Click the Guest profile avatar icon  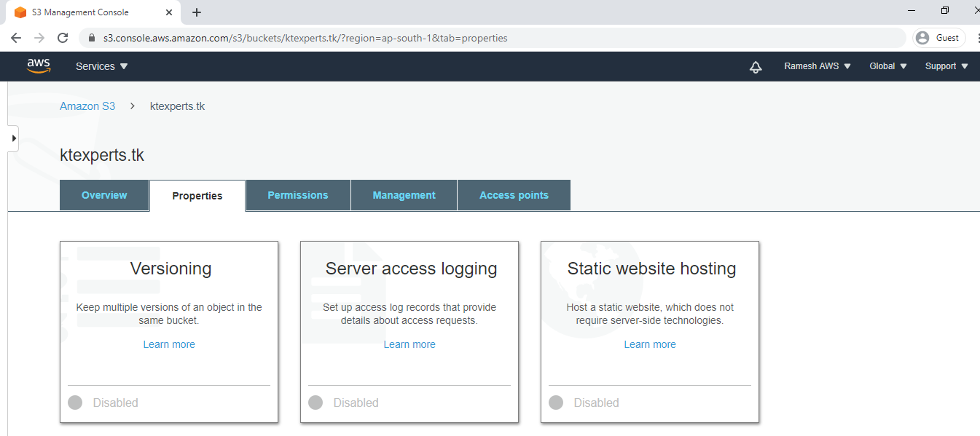click(x=923, y=38)
